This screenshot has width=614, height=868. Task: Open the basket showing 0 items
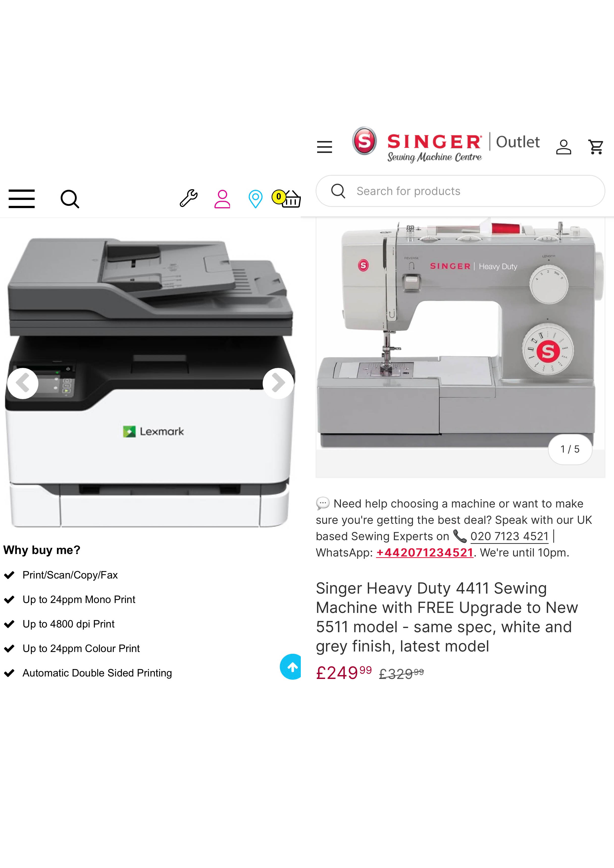[x=286, y=198]
